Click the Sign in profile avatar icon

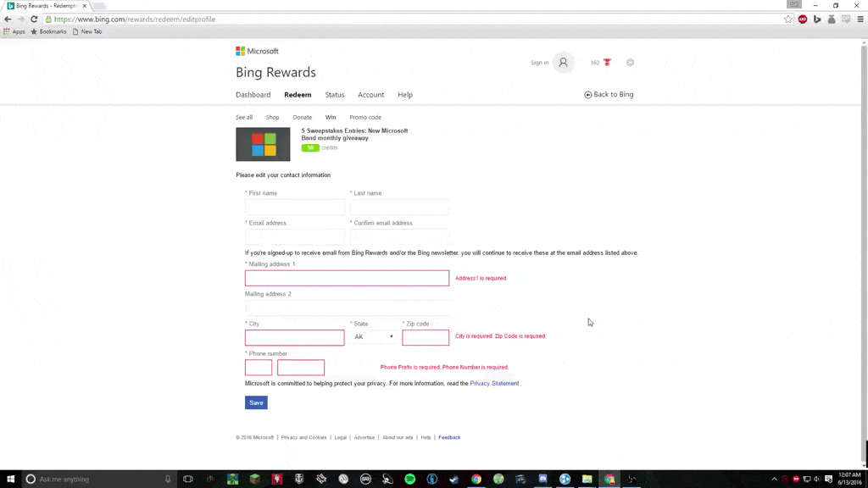point(563,63)
